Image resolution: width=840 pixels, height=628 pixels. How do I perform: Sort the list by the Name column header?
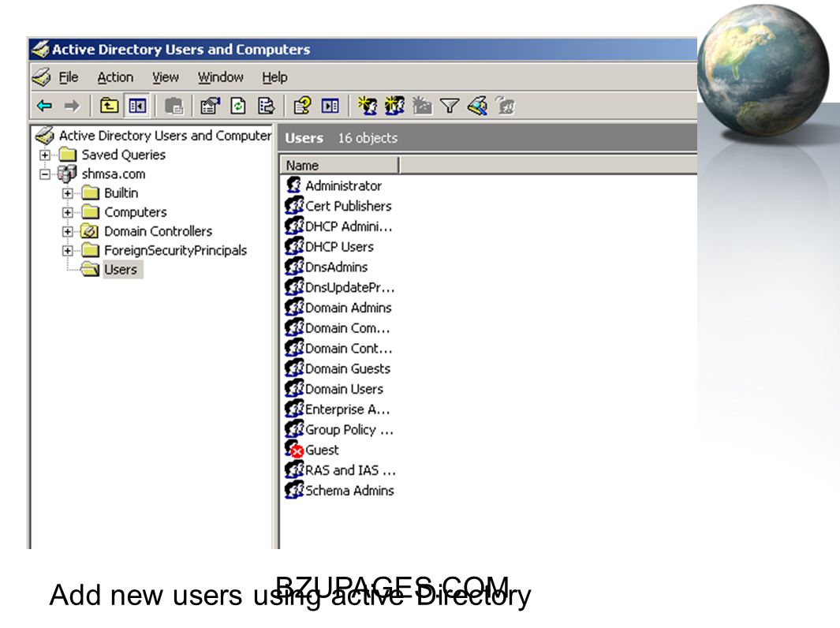(340, 166)
